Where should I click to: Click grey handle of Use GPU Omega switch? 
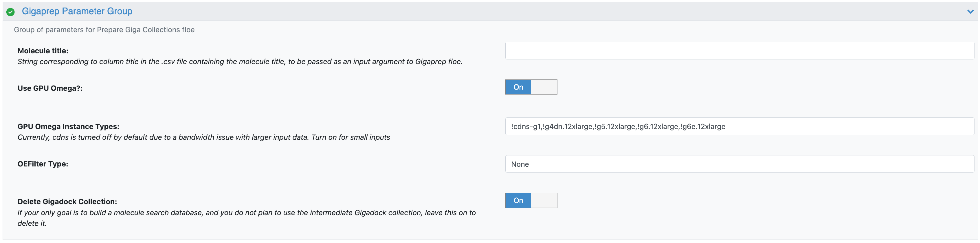(x=544, y=87)
